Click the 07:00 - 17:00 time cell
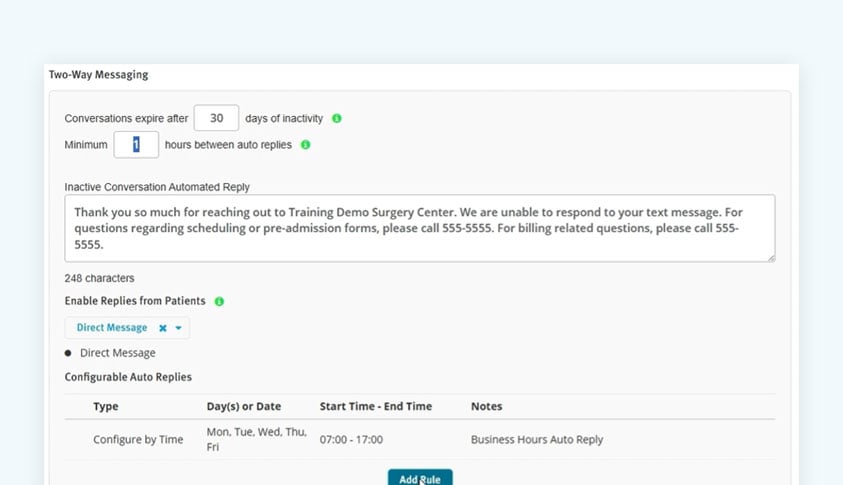Image resolution: width=843 pixels, height=485 pixels. click(x=351, y=440)
